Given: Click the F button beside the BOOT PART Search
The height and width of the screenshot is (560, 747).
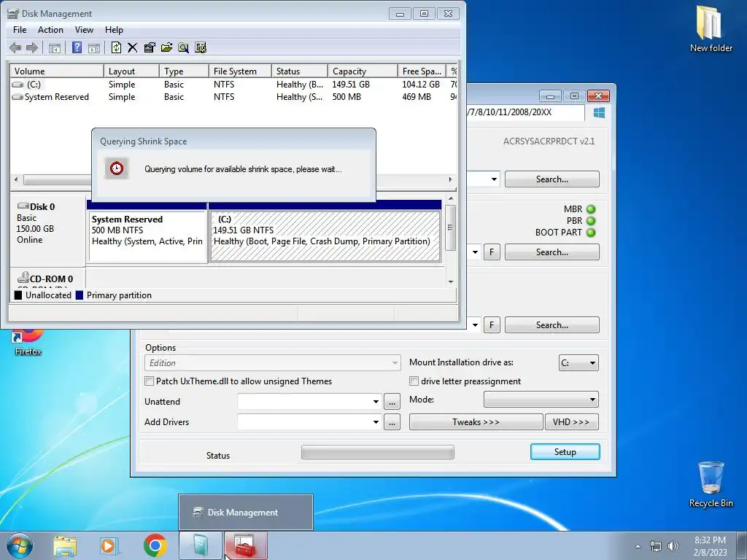Looking at the screenshot, I should pos(492,252).
